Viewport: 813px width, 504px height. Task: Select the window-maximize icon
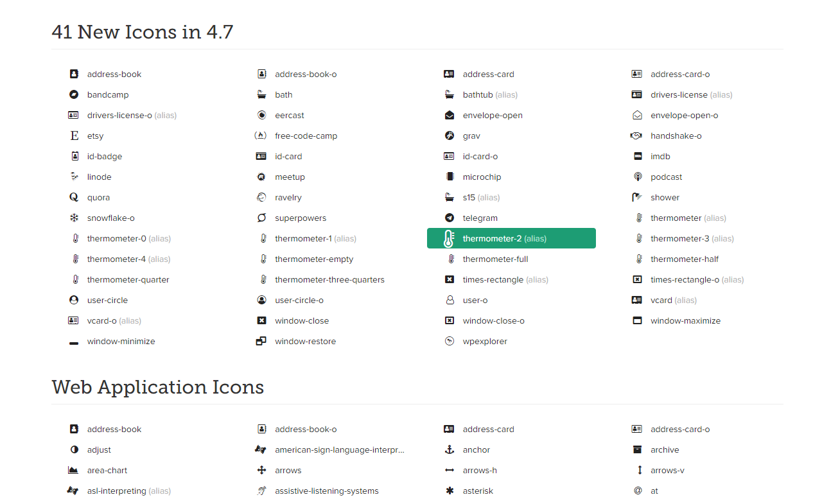tap(637, 321)
